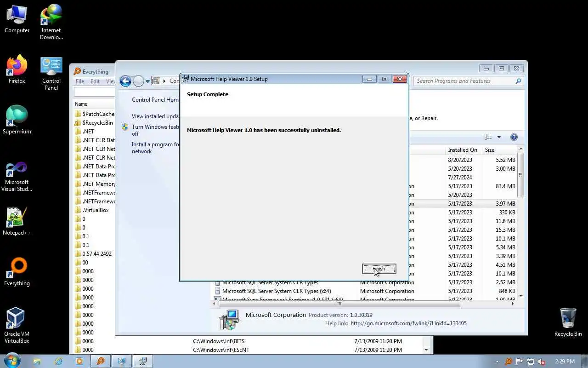Click Turn Windows features on or off

coord(155,130)
